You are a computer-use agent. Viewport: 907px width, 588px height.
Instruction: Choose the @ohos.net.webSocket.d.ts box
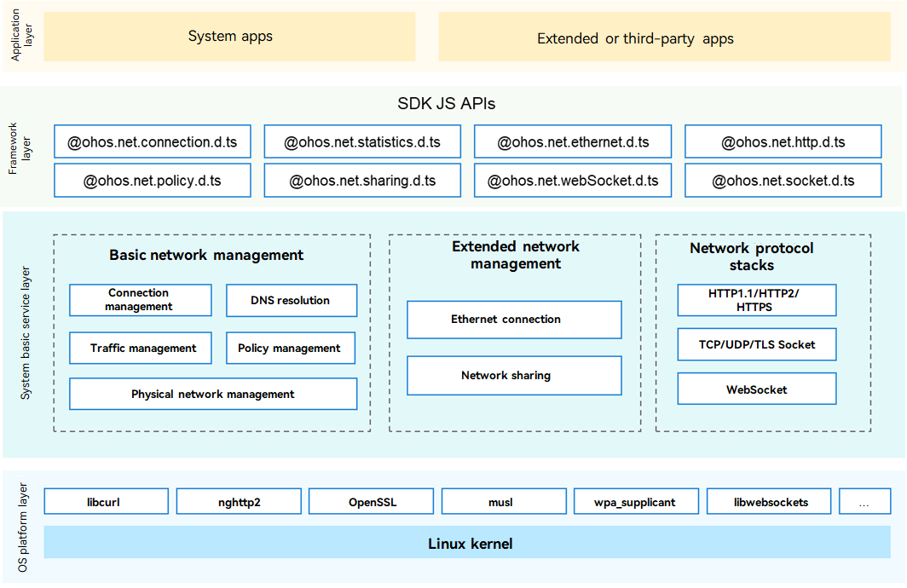coord(573,181)
